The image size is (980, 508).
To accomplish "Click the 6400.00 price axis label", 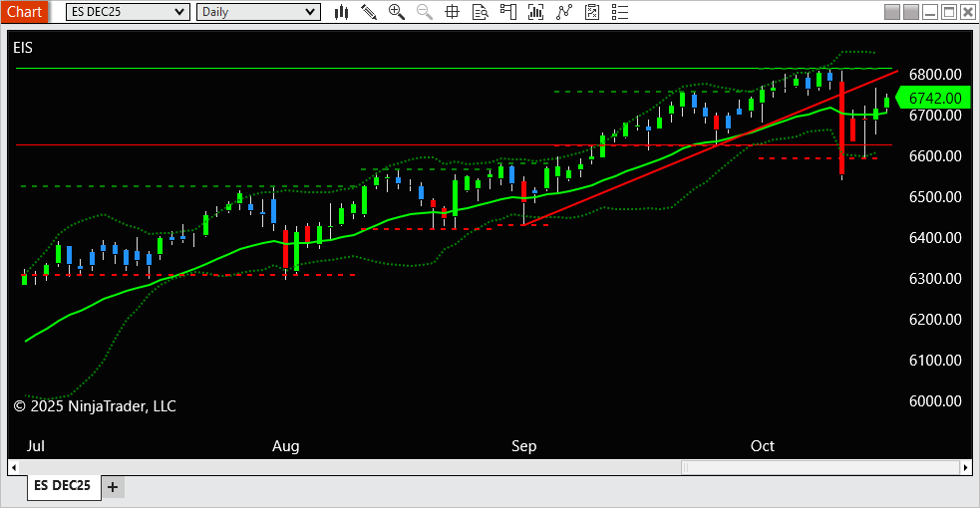I will (x=935, y=238).
